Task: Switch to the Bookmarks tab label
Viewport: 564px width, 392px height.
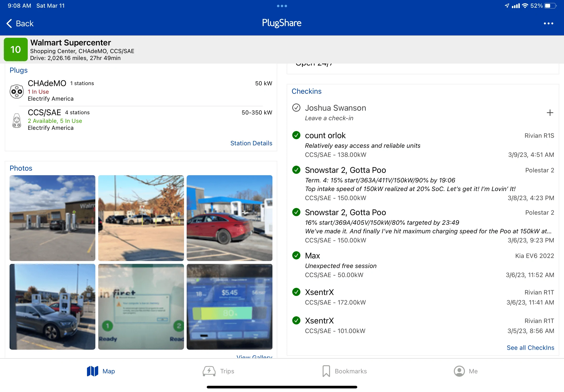Action: pyautogui.click(x=351, y=371)
